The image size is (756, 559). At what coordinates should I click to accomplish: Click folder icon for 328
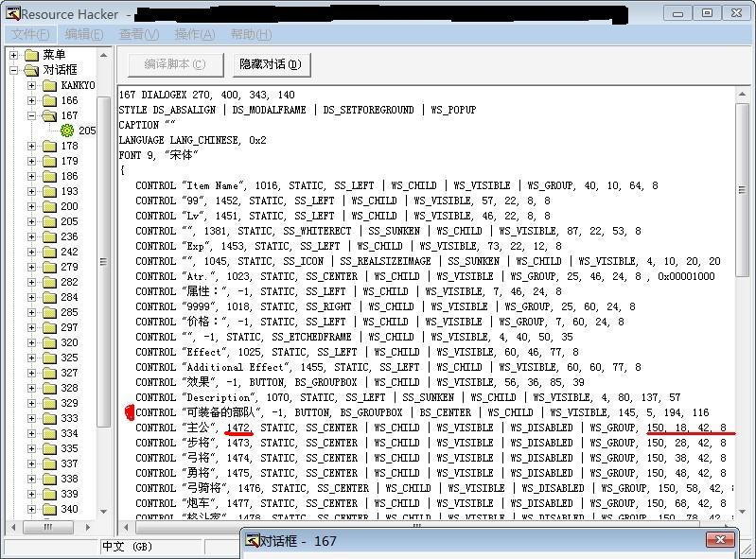tap(49, 388)
